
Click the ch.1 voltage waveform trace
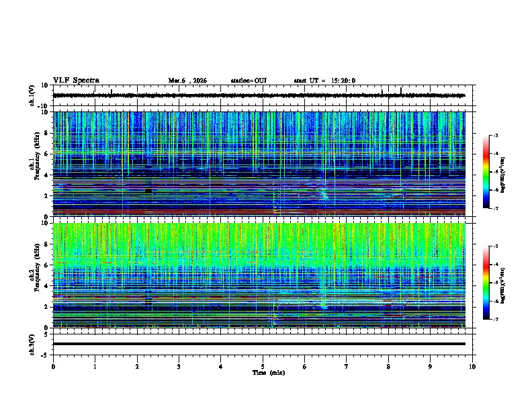point(259,95)
